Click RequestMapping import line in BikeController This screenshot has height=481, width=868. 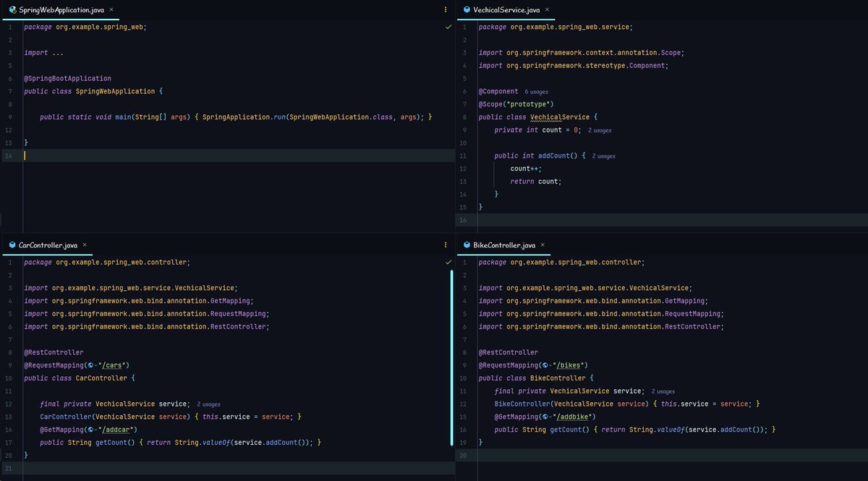coord(600,314)
